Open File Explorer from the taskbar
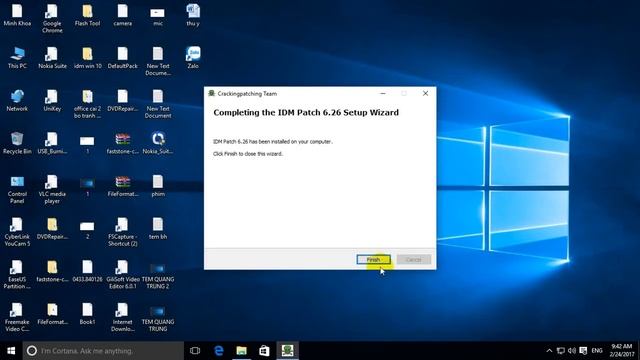640x360 pixels. pos(242,351)
